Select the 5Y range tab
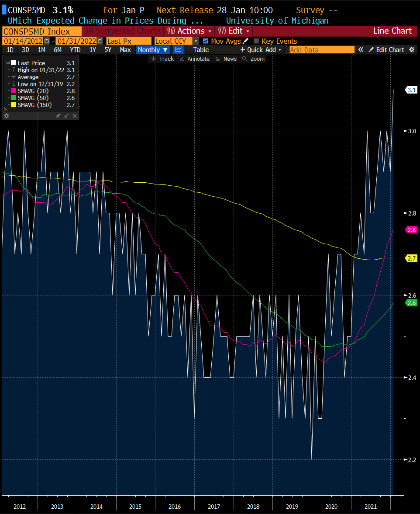Screen dimensions: 420x514 [x=108, y=50]
